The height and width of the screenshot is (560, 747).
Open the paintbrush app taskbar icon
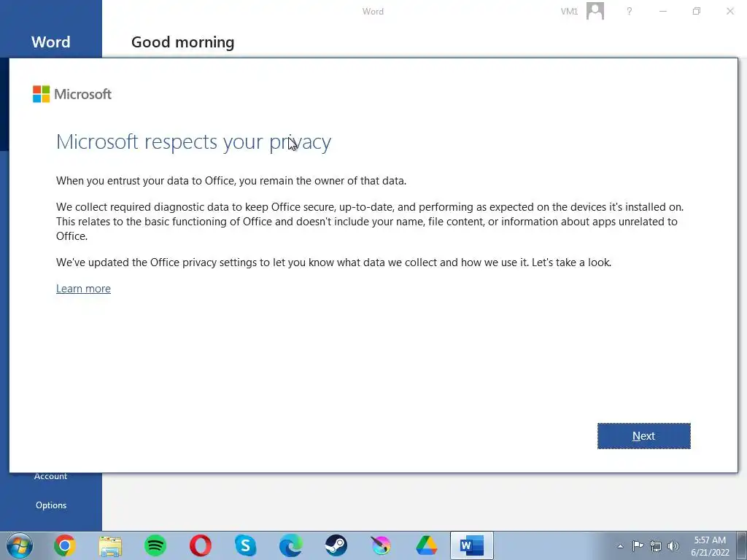tap(381, 545)
